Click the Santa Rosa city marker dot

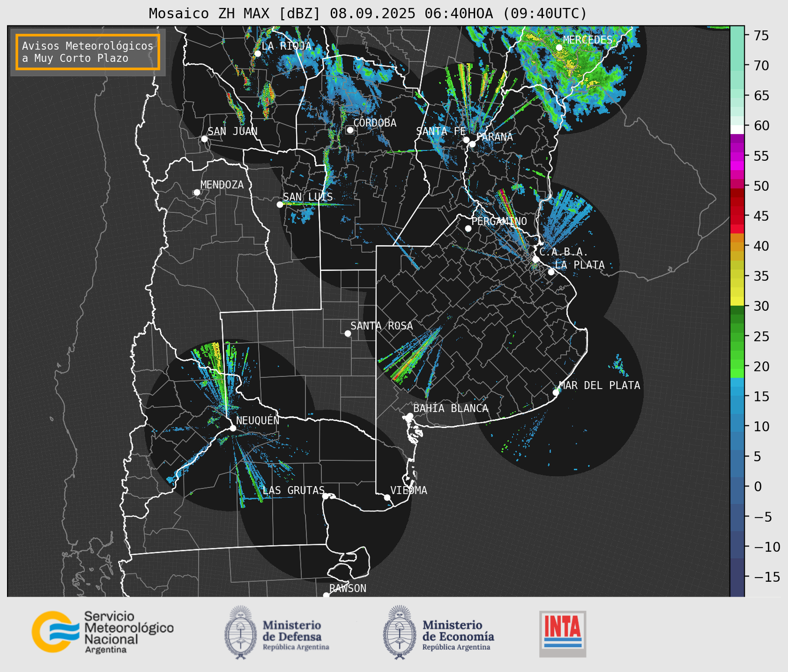click(x=348, y=333)
